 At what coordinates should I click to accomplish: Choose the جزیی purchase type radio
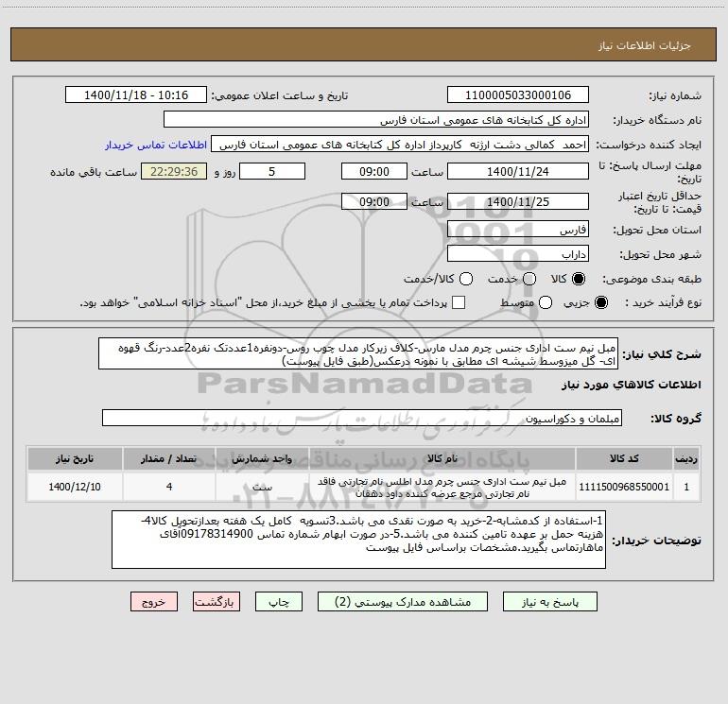point(600,302)
